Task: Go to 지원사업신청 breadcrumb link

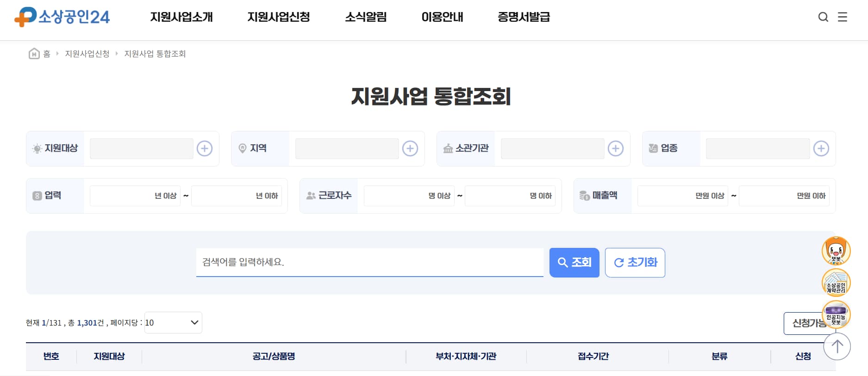Action: click(x=87, y=54)
